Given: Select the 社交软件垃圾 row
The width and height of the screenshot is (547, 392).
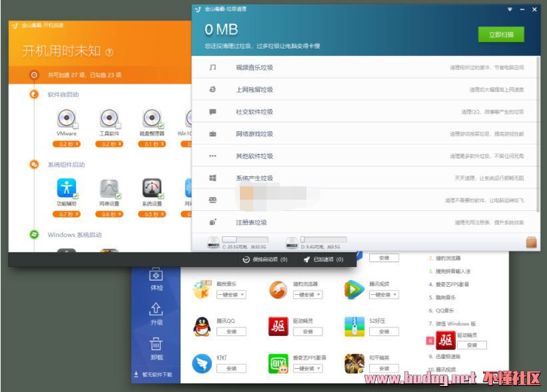Looking at the screenshot, I should [x=364, y=112].
